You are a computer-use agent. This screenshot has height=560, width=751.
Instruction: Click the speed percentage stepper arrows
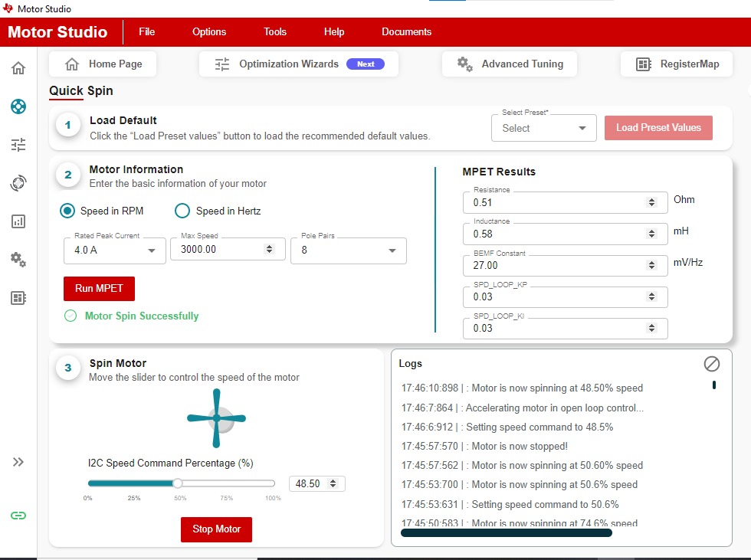(333, 483)
